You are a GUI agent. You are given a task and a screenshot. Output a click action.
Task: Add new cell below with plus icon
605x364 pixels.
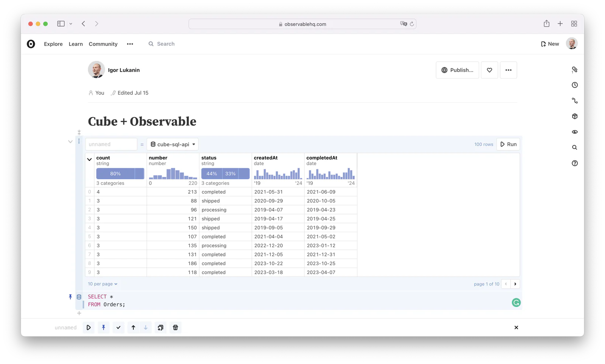tap(79, 313)
